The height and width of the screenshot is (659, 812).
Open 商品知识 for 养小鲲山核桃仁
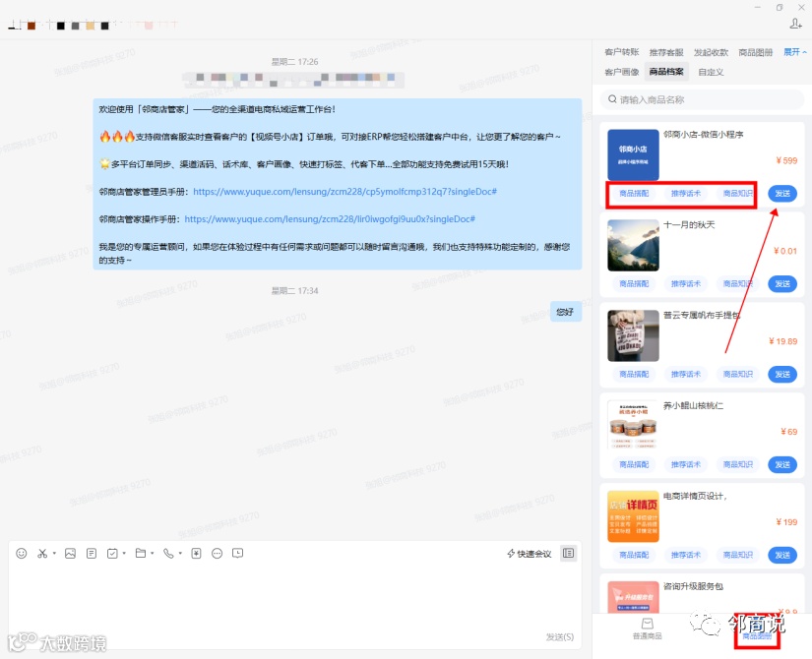pyautogui.click(x=737, y=464)
